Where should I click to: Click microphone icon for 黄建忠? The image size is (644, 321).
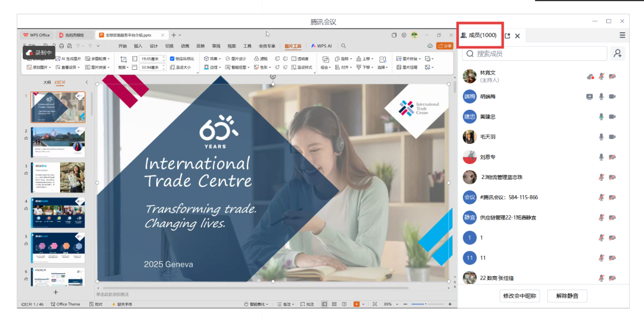[x=602, y=117]
